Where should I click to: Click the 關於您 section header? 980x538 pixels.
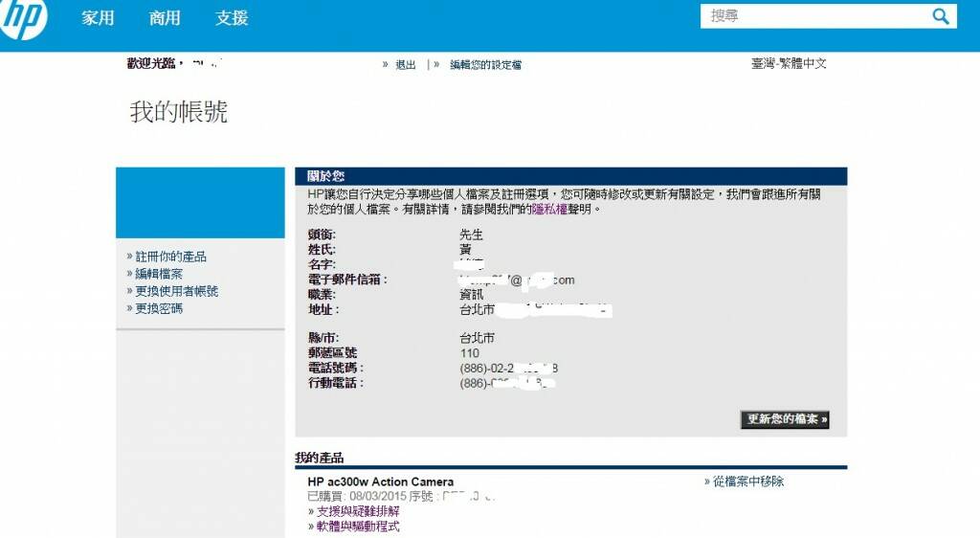(x=325, y=176)
